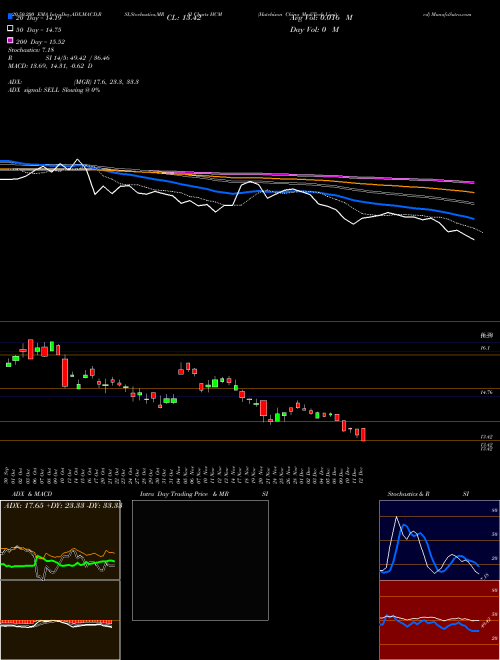The image size is (500, 660).
Task: Click the blue 20 Day EMA legend swatch
Action: click(10, 17)
